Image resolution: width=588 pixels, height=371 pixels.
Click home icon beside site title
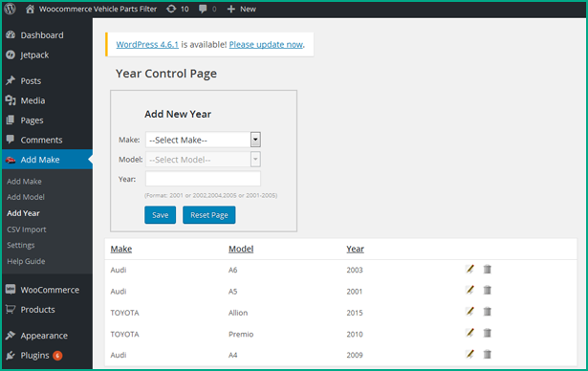pos(30,9)
